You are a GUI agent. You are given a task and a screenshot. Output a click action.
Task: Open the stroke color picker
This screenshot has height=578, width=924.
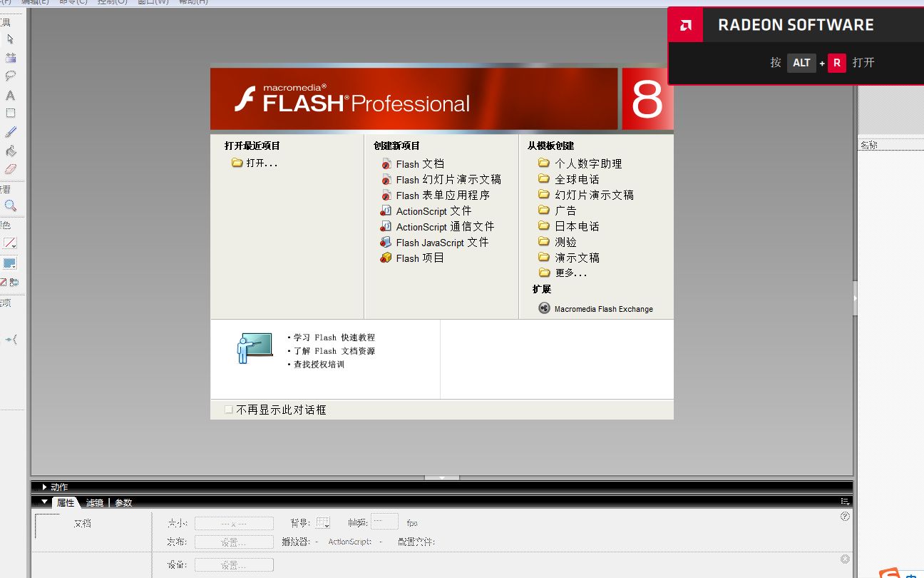point(10,243)
